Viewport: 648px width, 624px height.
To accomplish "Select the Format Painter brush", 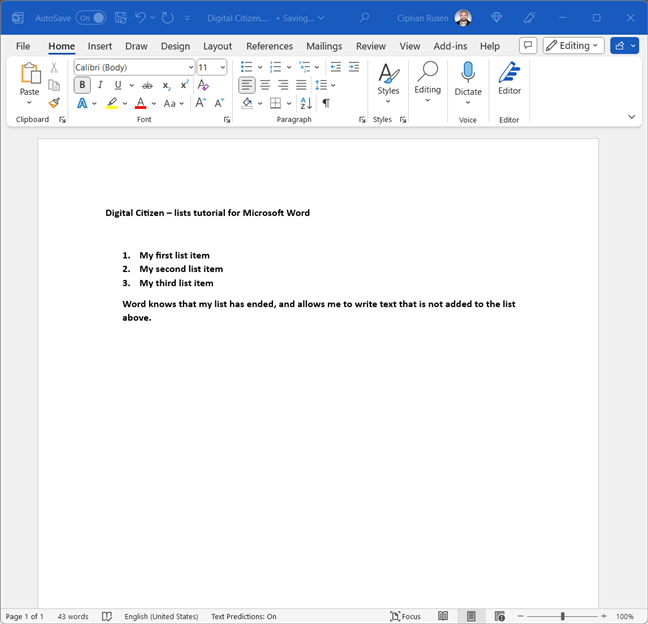I will click(x=54, y=103).
